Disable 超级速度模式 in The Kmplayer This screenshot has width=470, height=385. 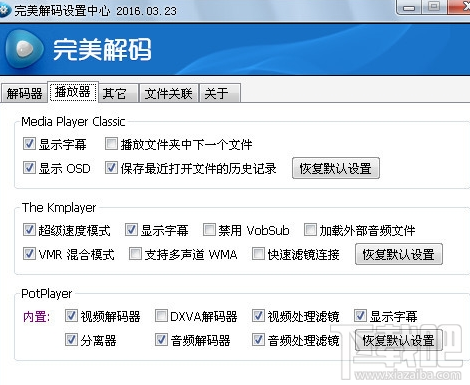(29, 230)
